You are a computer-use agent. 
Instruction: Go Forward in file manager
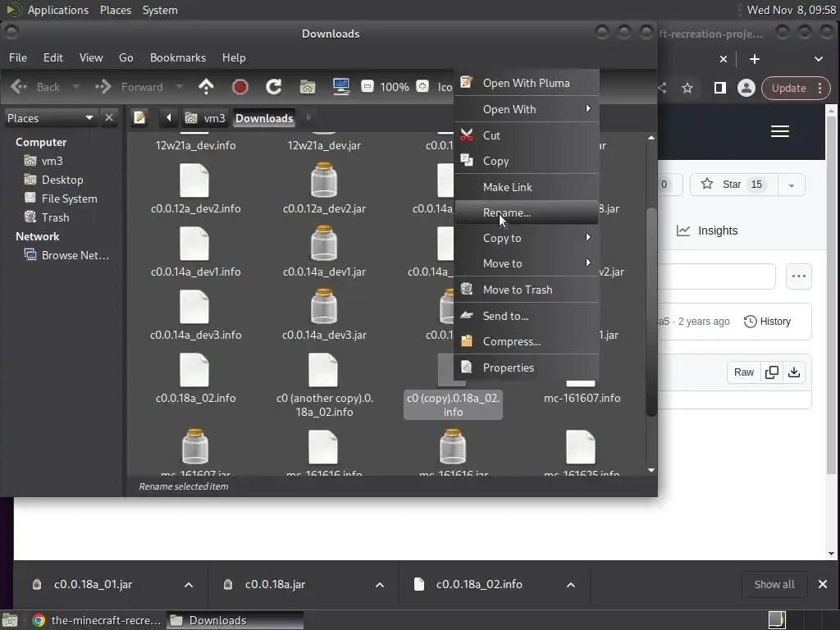click(130, 87)
